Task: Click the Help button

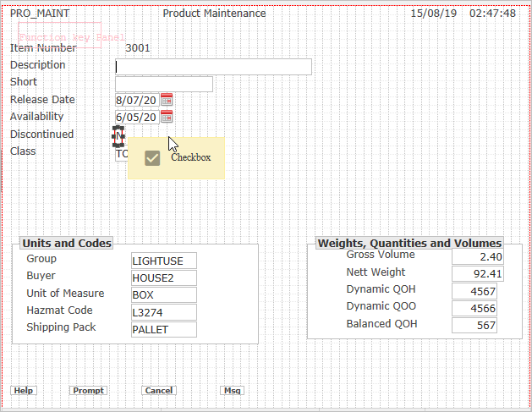Action: (24, 391)
